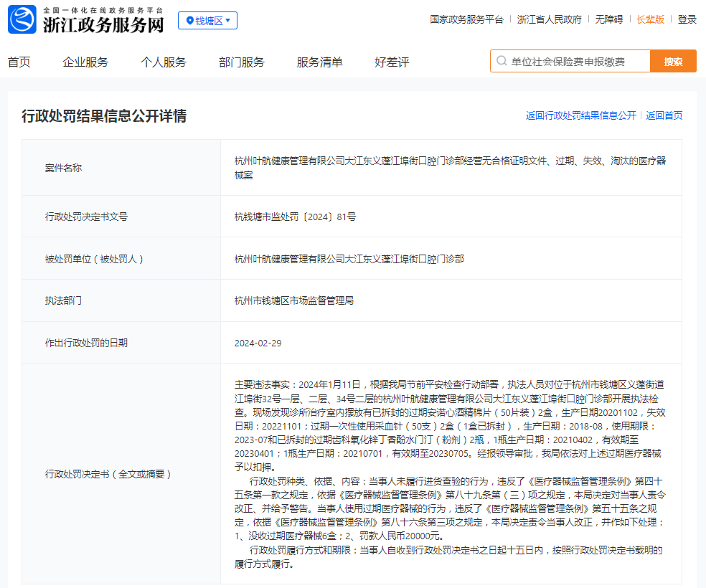706x588 pixels.
Task: Click the 登录 login link
Action: (x=687, y=20)
